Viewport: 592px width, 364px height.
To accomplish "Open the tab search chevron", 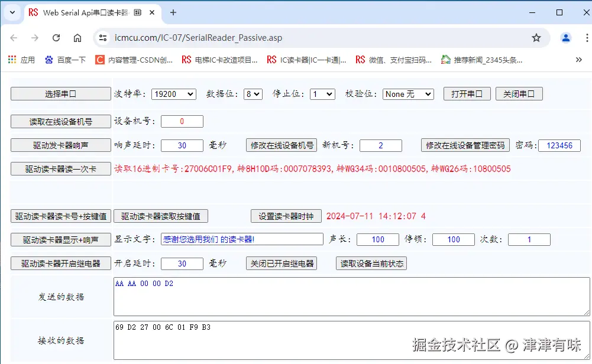I will click(12, 12).
